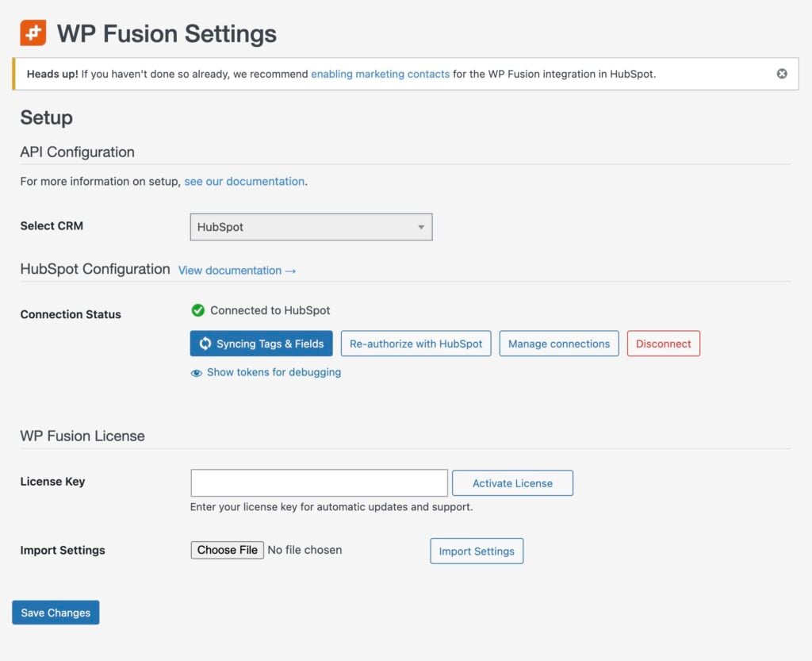Click the 'API Configuration' heading
The image size is (812, 661).
click(77, 152)
